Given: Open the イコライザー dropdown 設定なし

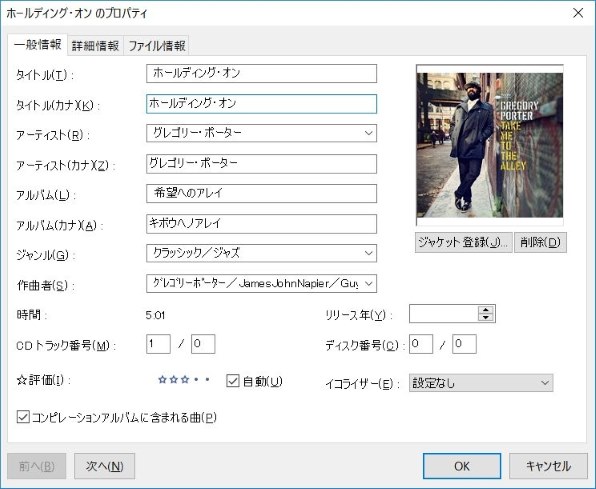Looking at the screenshot, I should click(481, 383).
